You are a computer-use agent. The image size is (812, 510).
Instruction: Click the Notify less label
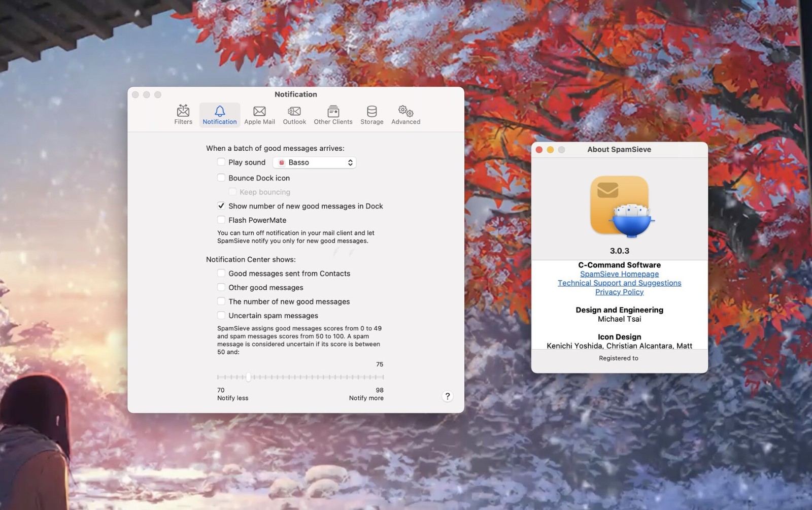[x=232, y=398]
